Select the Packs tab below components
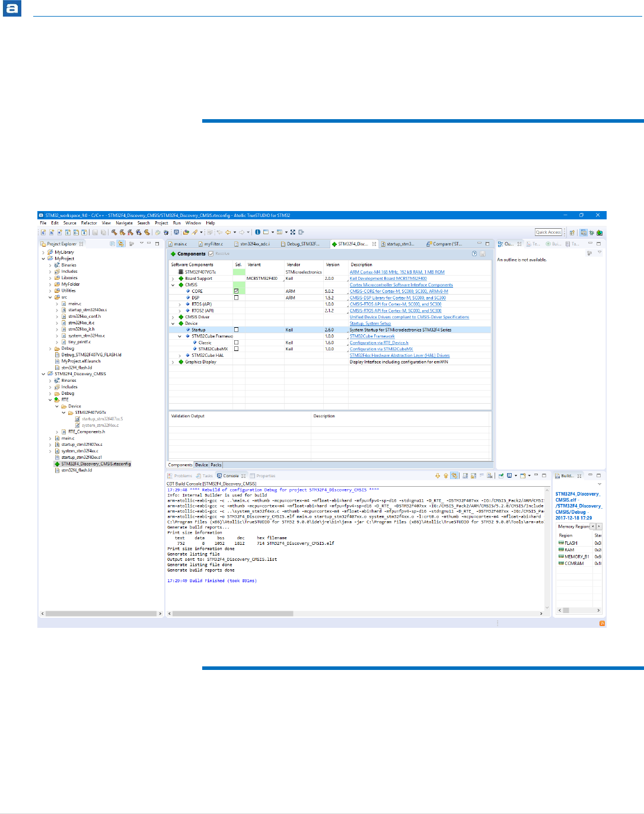 [216, 465]
